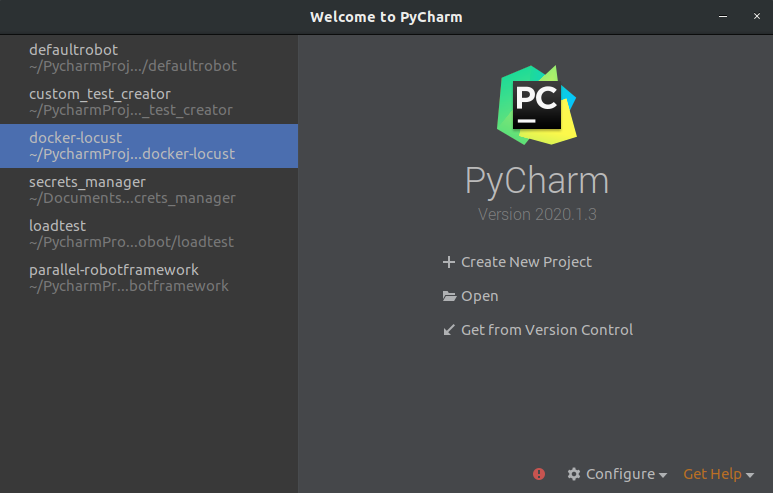Minimize the Welcome window
Screen dimensions: 773x493
pyautogui.click(x=723, y=16)
